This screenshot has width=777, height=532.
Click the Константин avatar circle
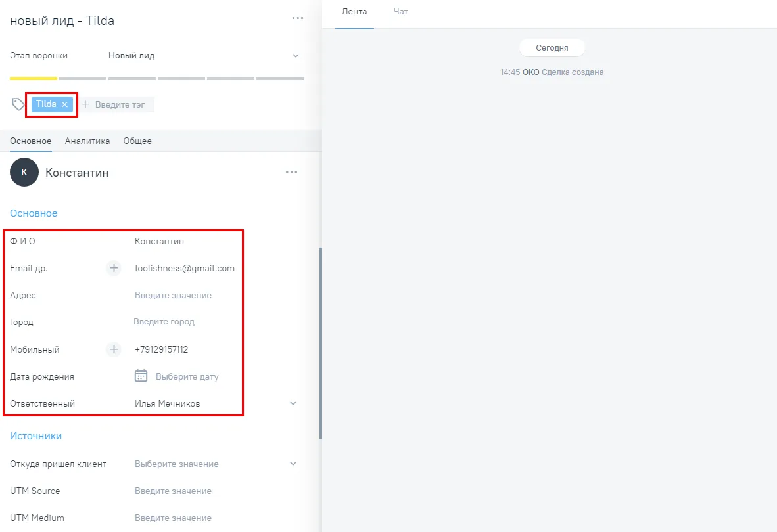tap(24, 172)
